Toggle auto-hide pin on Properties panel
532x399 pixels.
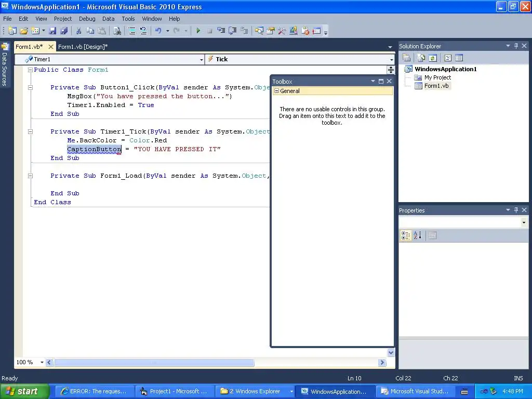[516, 210]
